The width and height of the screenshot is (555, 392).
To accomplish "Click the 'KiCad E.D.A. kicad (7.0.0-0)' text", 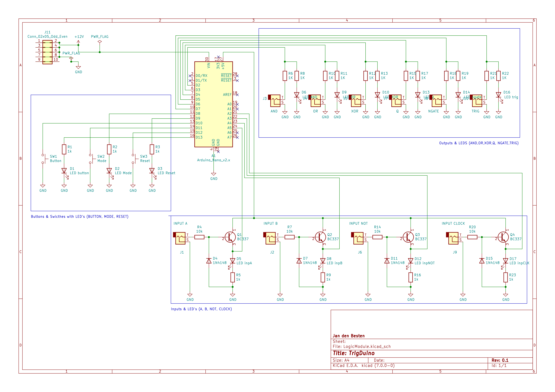I will (364, 365).
